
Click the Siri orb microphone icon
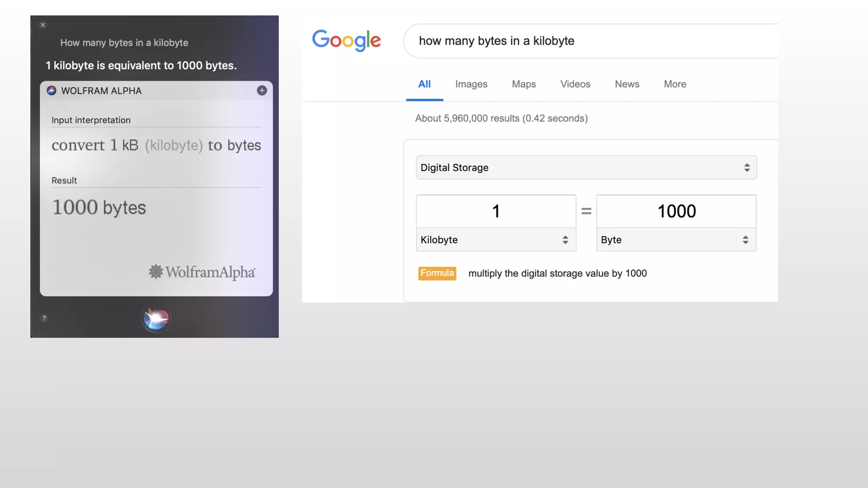(156, 319)
